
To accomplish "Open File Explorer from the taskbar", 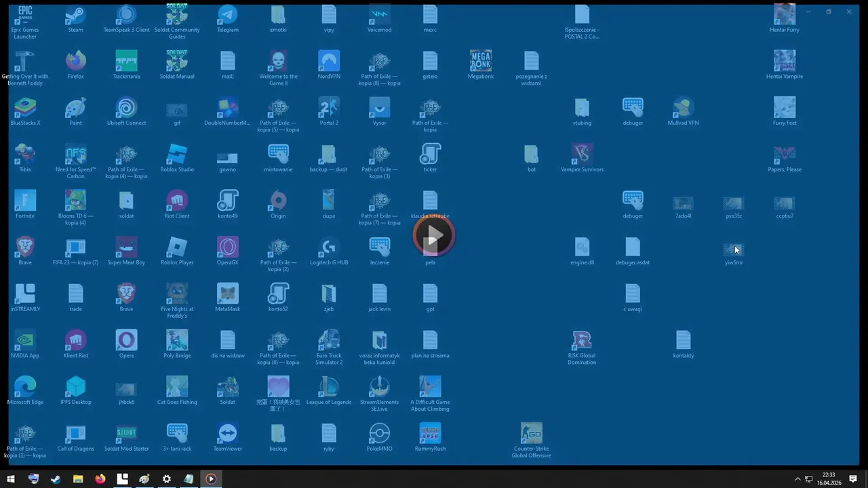I will point(78,479).
